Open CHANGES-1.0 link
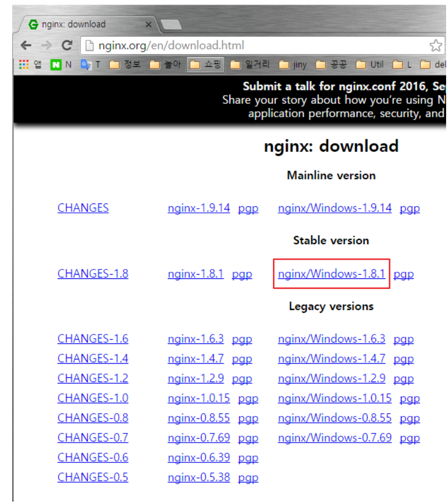448x504 pixels. (x=93, y=398)
